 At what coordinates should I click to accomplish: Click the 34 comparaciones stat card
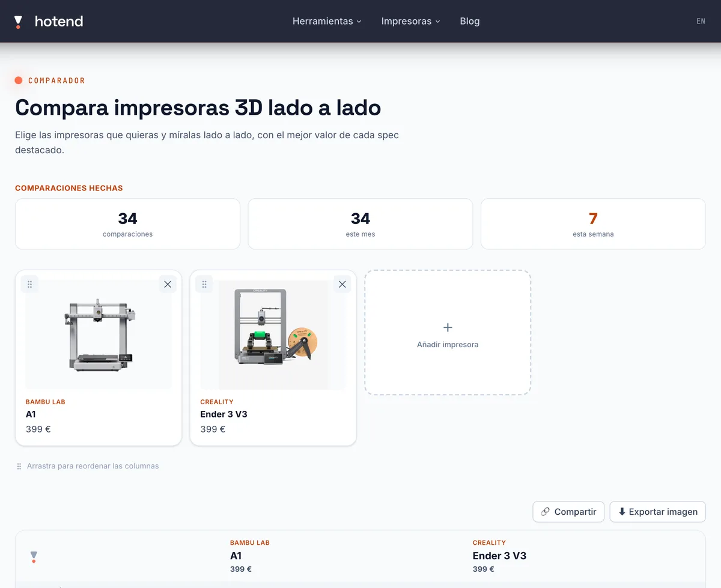[127, 224]
